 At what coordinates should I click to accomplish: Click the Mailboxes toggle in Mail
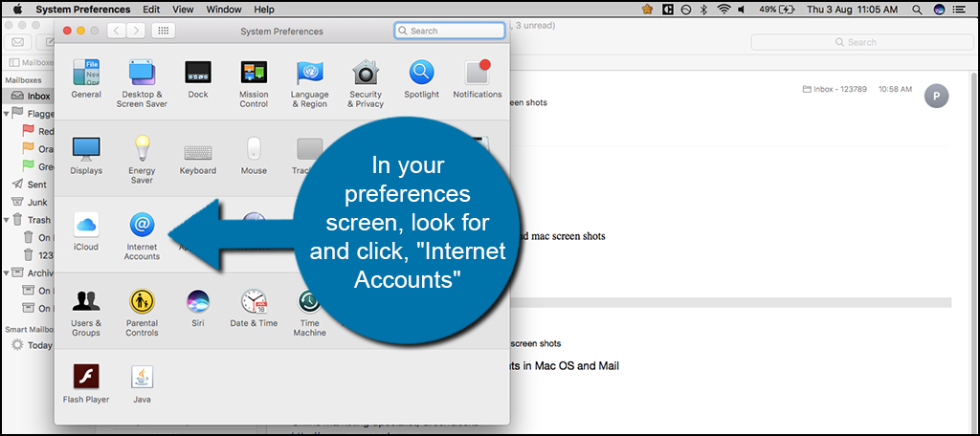pyautogui.click(x=32, y=62)
